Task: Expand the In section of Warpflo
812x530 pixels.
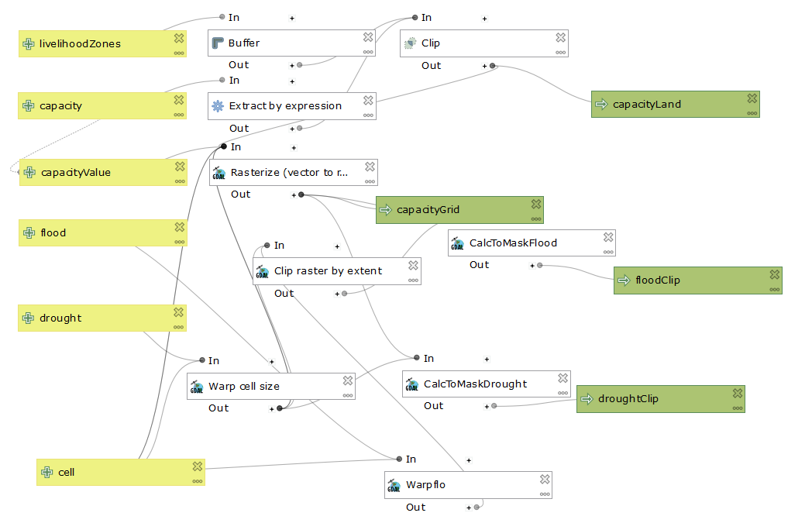Action: pos(469,459)
